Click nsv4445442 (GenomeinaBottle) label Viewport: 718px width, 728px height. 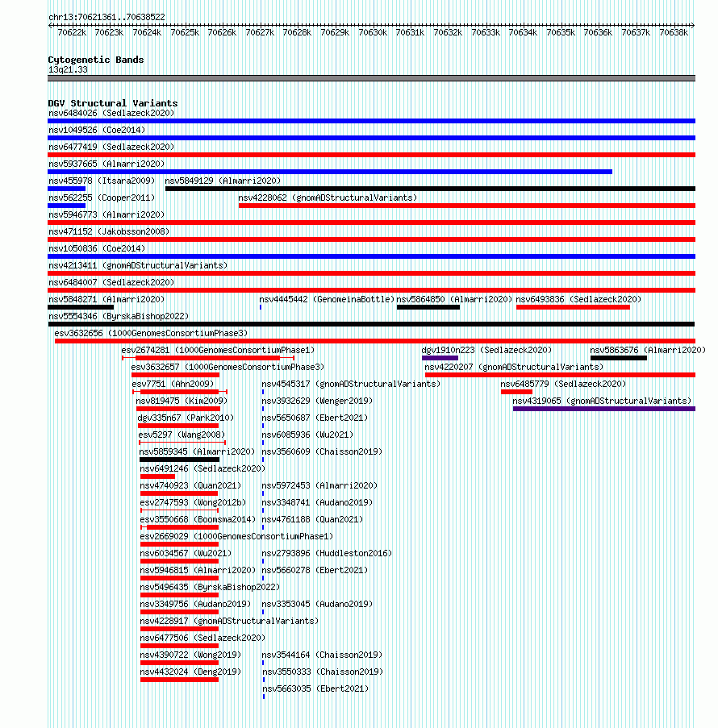point(327,299)
